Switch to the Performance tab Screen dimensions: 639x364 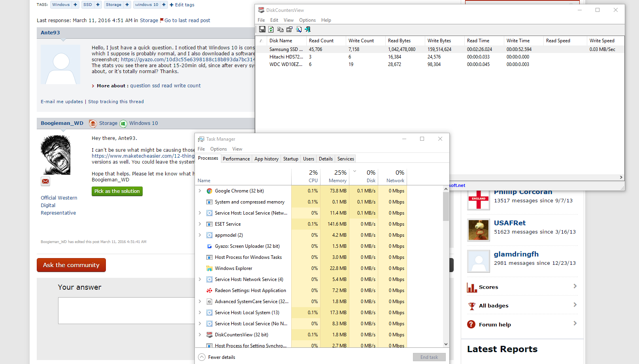[236, 159]
